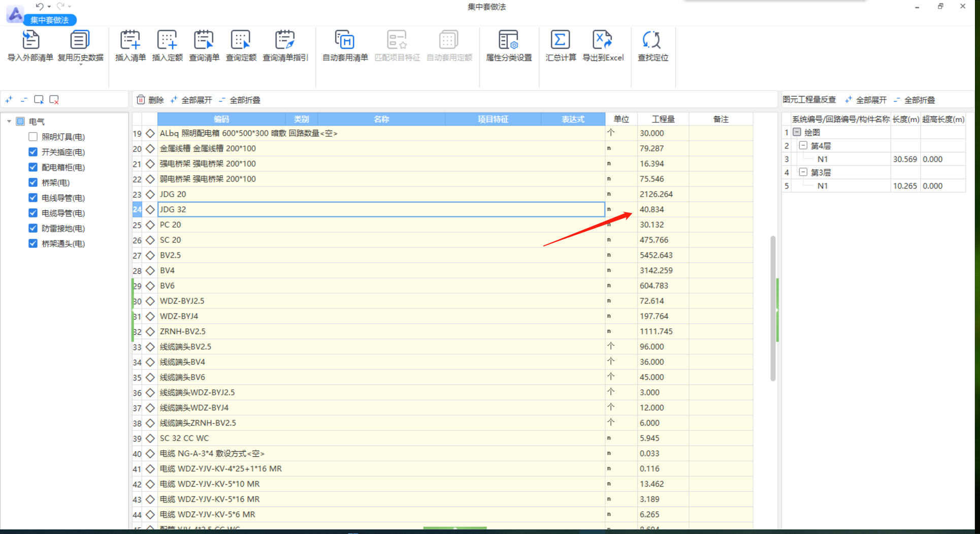Click select-all icon in left panel toolbar
Image resolution: width=980 pixels, height=534 pixels.
[x=39, y=100]
